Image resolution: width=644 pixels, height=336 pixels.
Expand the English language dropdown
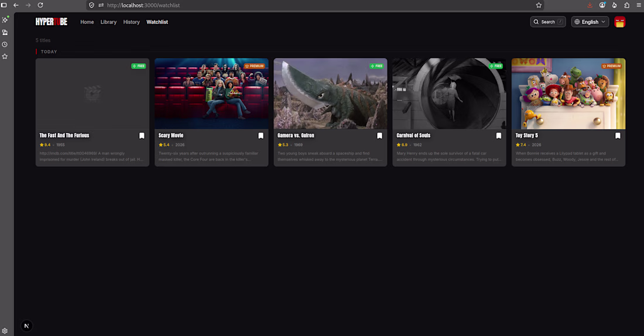tap(590, 22)
